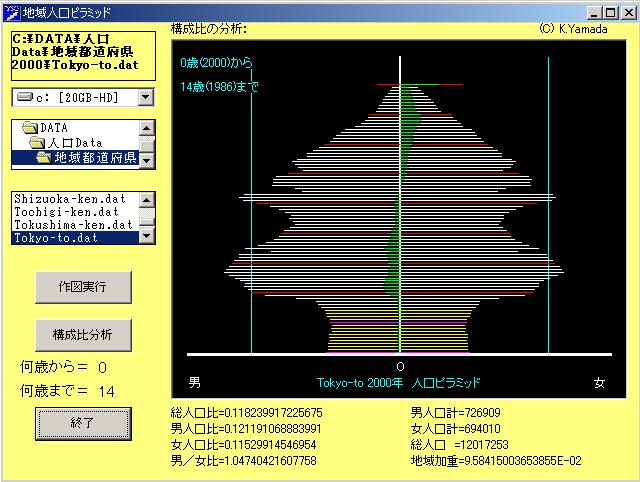Open the drive selector dropdown arrow

[146, 97]
